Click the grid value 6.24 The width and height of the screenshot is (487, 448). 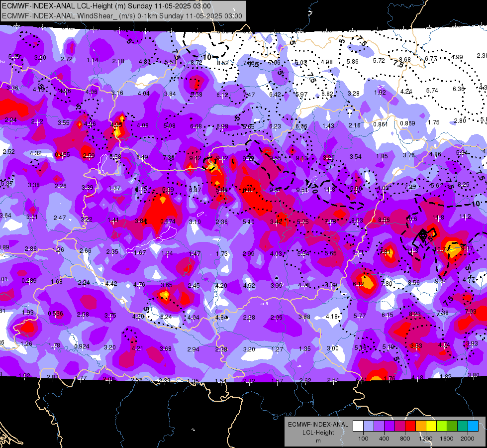tap(166, 317)
